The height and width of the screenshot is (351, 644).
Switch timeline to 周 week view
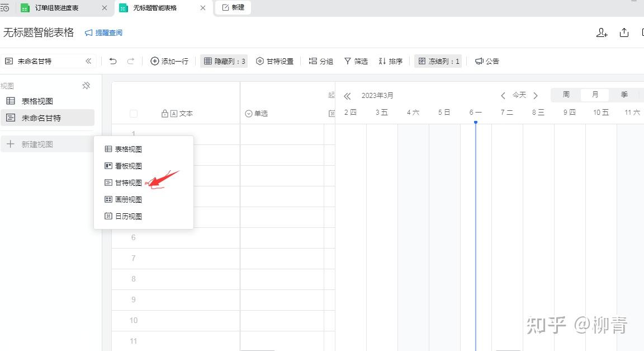[565, 95]
